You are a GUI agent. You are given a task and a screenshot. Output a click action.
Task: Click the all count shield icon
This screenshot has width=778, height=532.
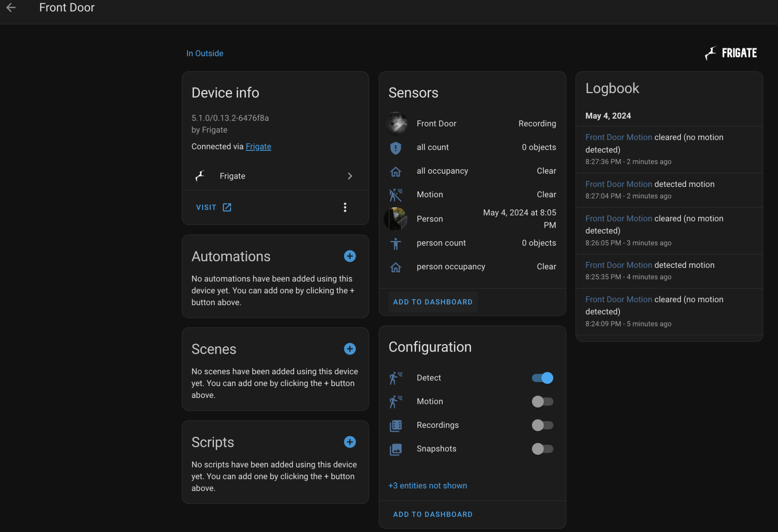[x=395, y=147]
